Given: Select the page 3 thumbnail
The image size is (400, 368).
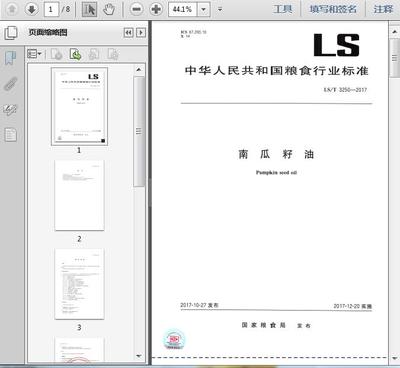Looking at the screenshot, I should 79,284.
